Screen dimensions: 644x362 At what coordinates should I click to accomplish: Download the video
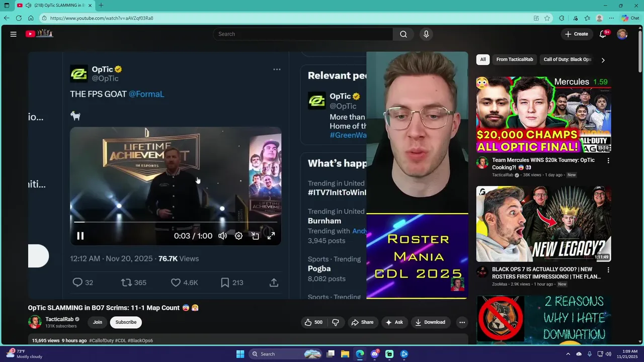click(430, 322)
